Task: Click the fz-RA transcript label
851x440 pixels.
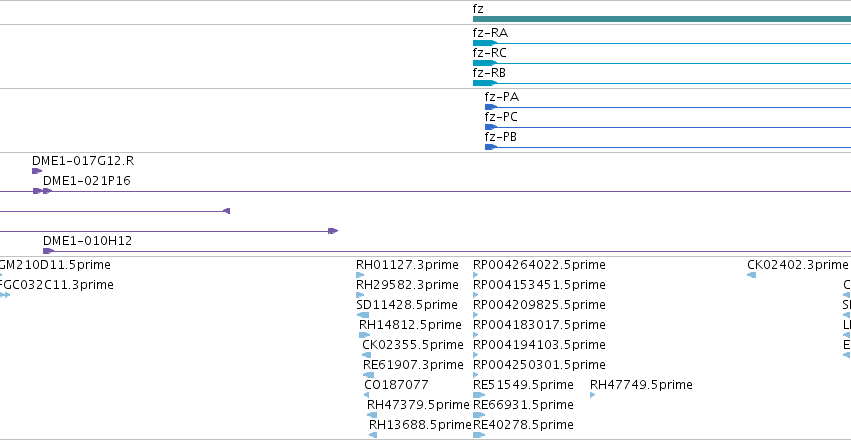Action: (490, 33)
